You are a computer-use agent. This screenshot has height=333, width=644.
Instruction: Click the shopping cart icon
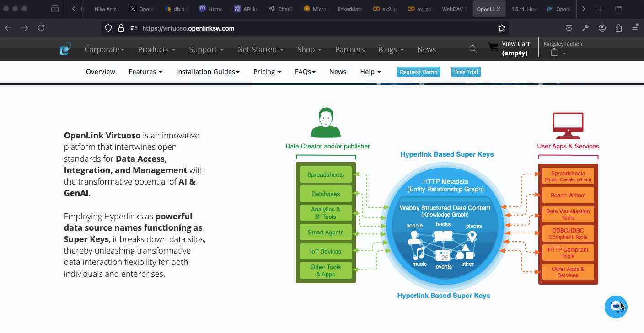point(493,47)
